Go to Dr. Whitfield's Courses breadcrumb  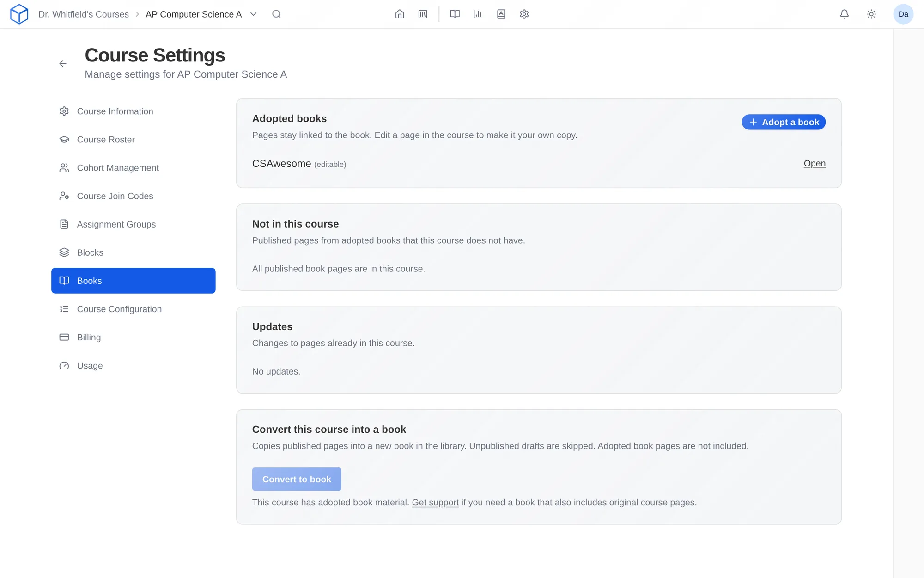tap(84, 14)
